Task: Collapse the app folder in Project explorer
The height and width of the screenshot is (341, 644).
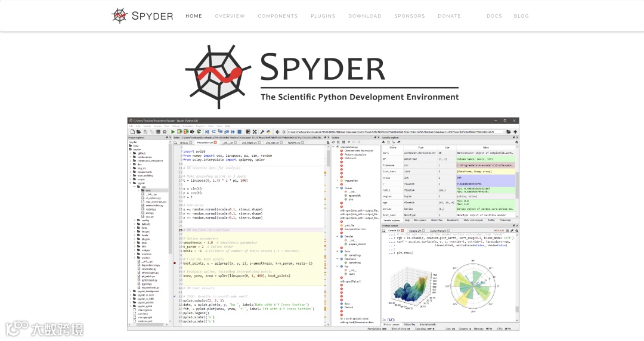Action: pyautogui.click(x=134, y=187)
